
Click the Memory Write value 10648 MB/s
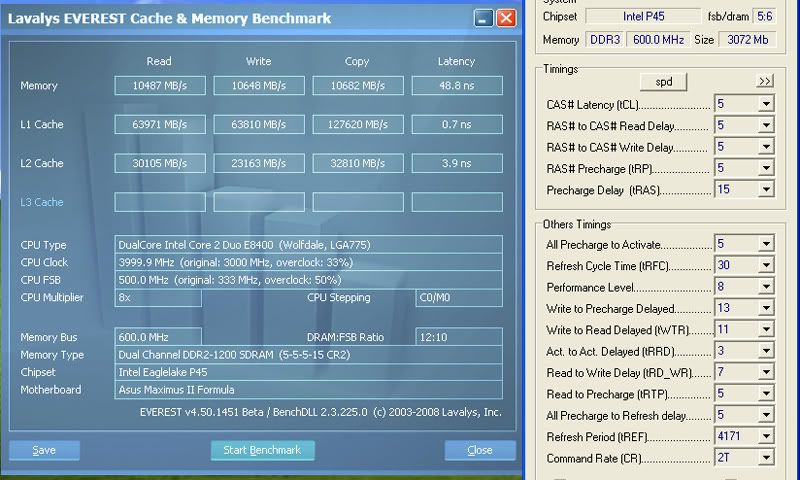tap(259, 86)
